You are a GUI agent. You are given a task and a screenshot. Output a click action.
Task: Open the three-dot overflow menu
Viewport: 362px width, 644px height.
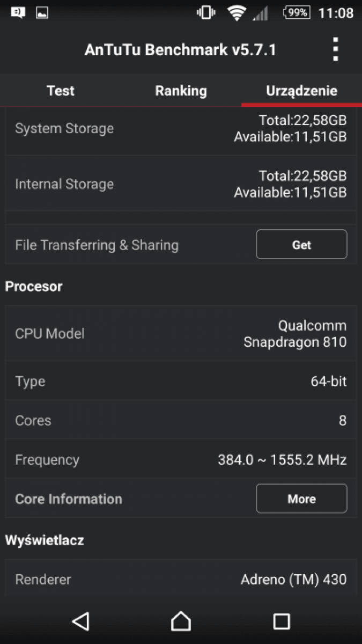(335, 49)
